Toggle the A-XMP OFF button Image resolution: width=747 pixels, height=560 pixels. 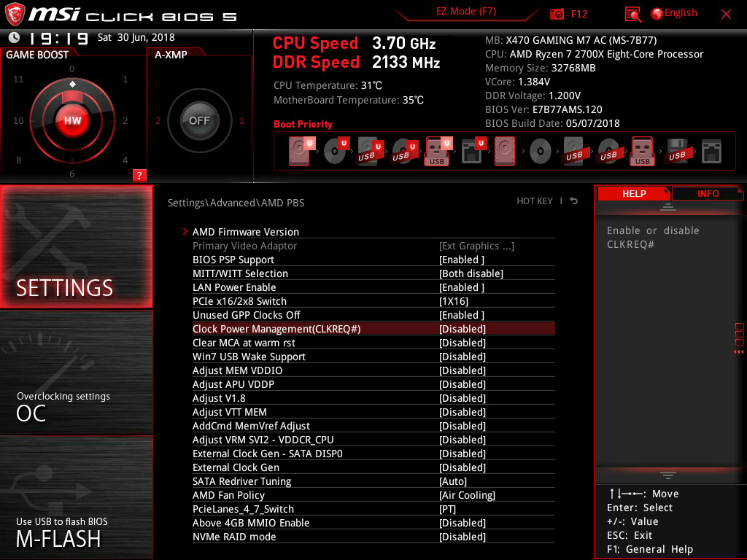coord(199,120)
